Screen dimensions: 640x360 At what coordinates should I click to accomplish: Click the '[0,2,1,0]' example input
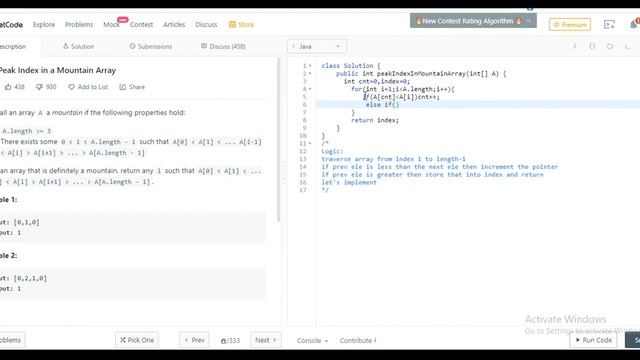(x=30, y=278)
